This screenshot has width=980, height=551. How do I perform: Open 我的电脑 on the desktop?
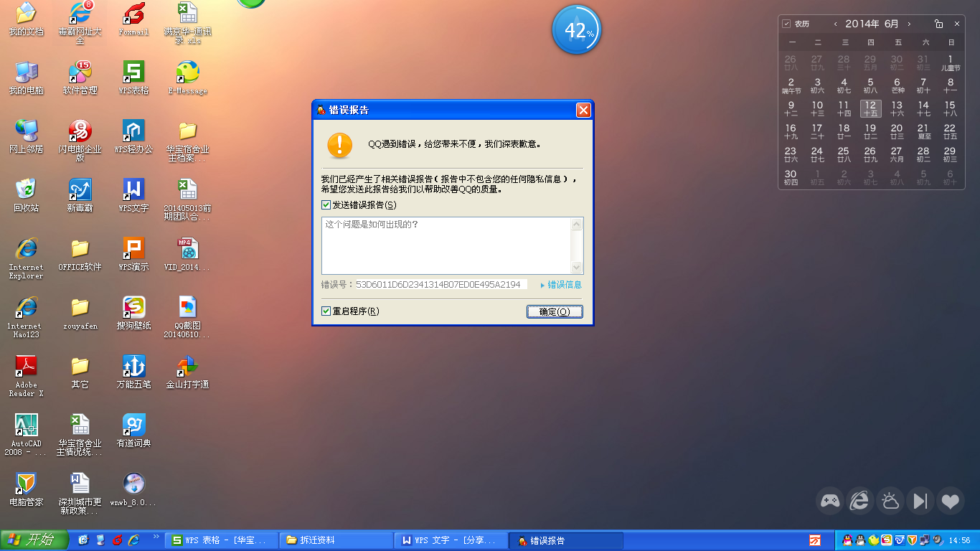point(26,78)
